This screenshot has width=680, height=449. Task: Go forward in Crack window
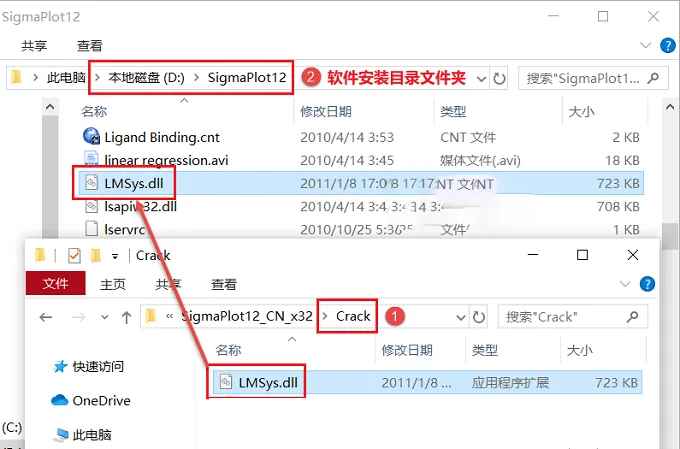78,318
